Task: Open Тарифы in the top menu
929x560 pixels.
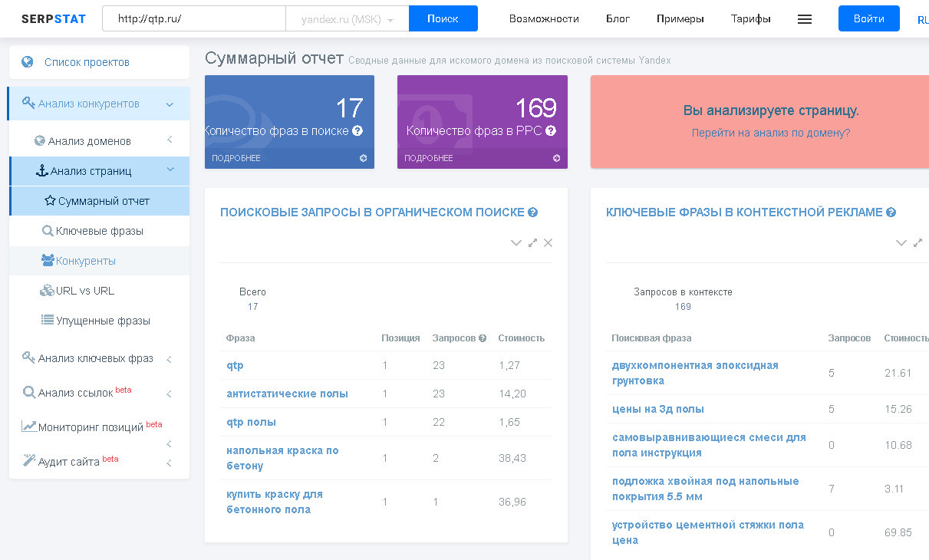Action: tap(751, 19)
